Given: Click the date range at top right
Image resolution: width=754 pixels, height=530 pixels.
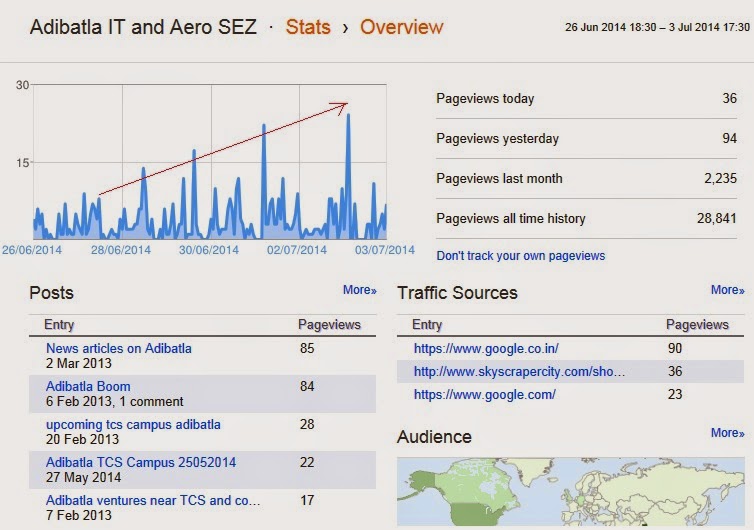Looking at the screenshot, I should pyautogui.click(x=657, y=27).
